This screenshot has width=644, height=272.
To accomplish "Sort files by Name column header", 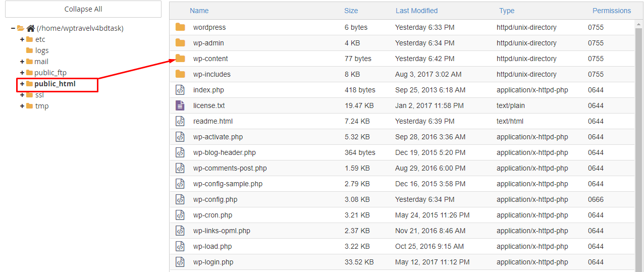I will [x=199, y=11].
